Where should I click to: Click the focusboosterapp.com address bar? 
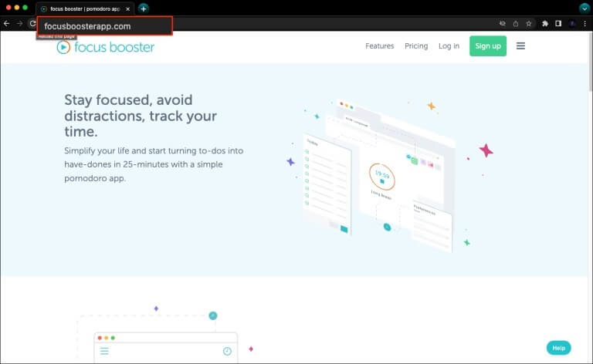(105, 26)
